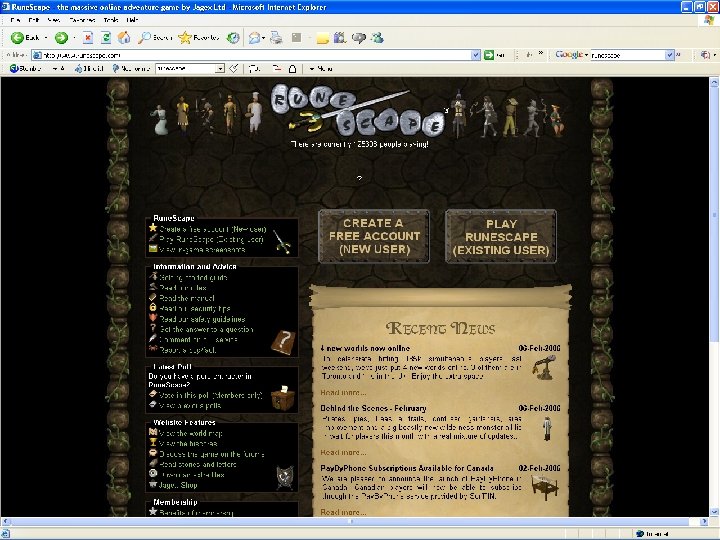
Task: Click the bed thumbnail in PayByPhone news
Action: point(545,488)
